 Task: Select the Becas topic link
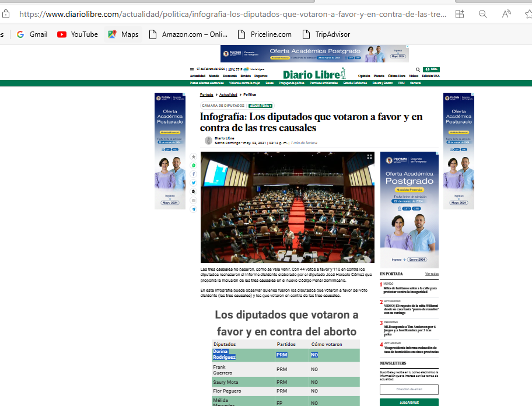(269, 83)
